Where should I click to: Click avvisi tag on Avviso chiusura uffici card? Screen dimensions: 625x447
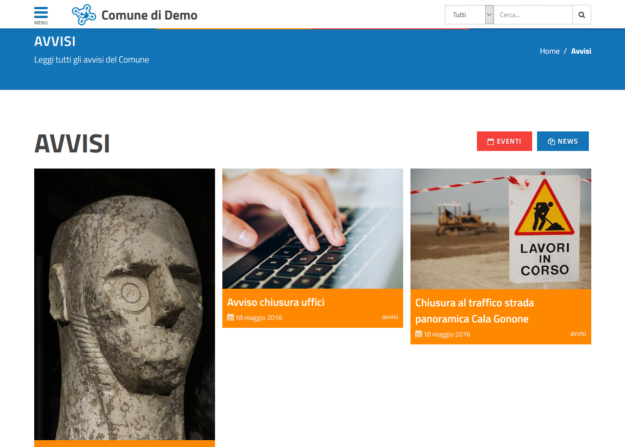[390, 317]
